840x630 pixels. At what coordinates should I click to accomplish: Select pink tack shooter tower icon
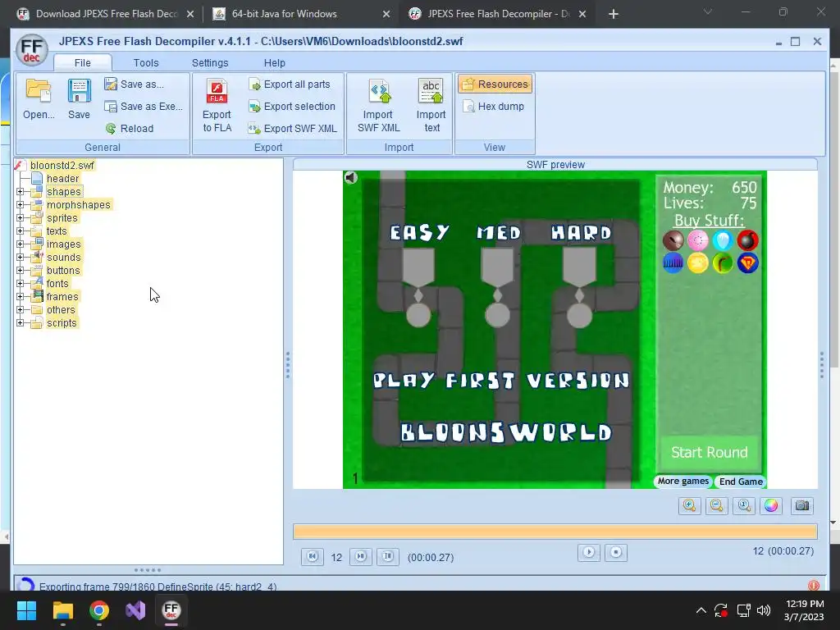[x=697, y=240]
